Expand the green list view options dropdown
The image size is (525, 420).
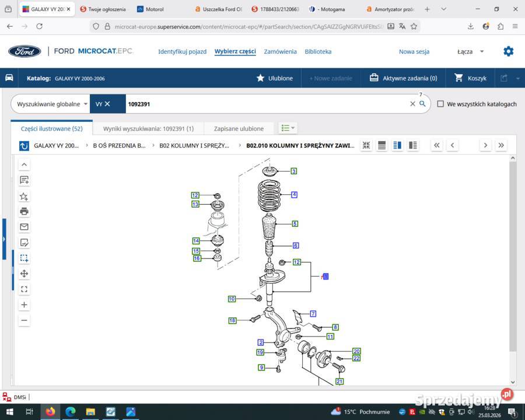pos(288,128)
